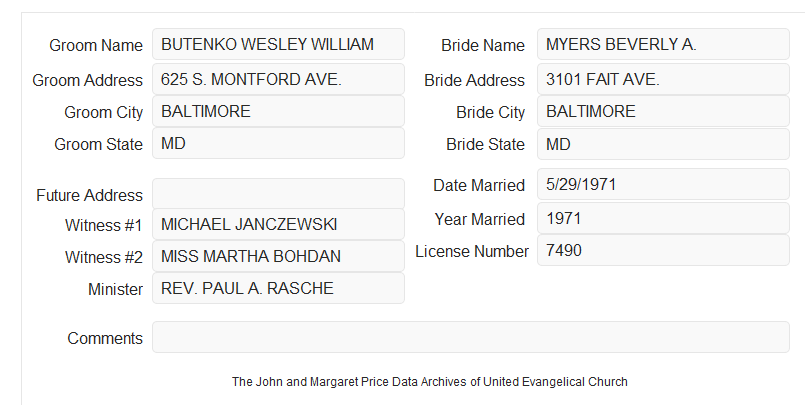This screenshot has height=405, width=805.
Task: Click the Data Archives footer text
Action: [430, 382]
